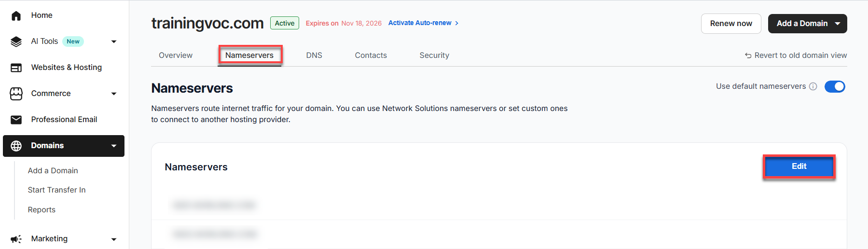Click the Home house icon
The height and width of the screenshot is (249, 868).
[x=16, y=15]
